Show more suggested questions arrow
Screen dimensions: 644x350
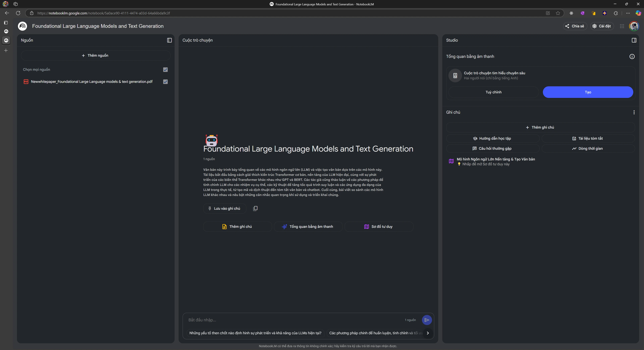point(427,333)
